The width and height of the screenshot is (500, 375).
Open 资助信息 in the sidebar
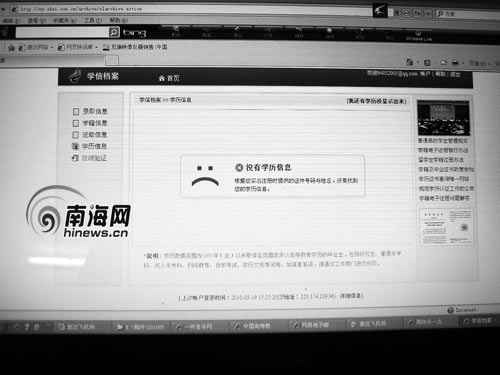tap(95, 135)
